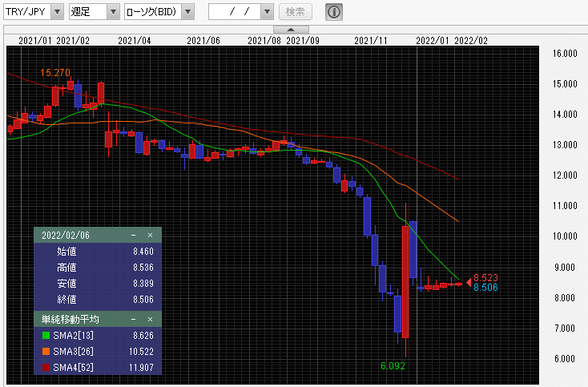This screenshot has width=588, height=387.
Task: Minimize the 単純移動平均 panel
Action: (x=134, y=319)
